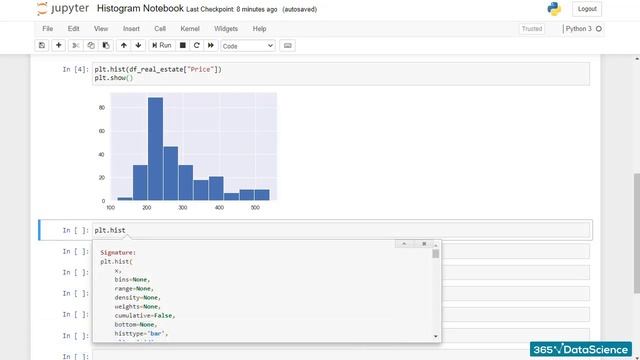Open the command palette keyboard icon
The width and height of the screenshot is (640, 360).
tap(287, 45)
